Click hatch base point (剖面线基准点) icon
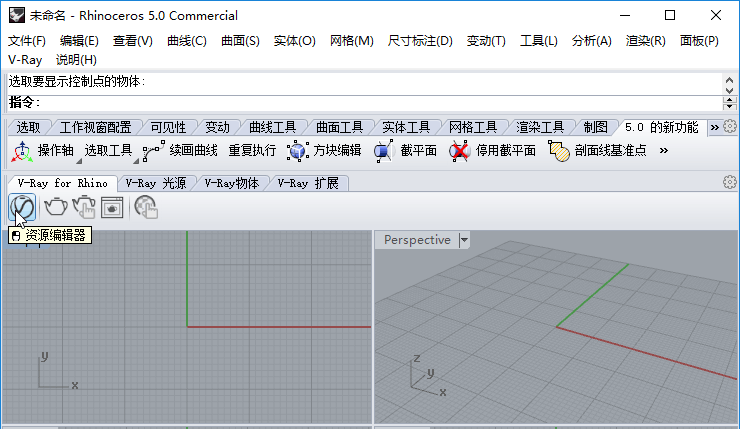Screen dimensions: 740x429 (559, 151)
